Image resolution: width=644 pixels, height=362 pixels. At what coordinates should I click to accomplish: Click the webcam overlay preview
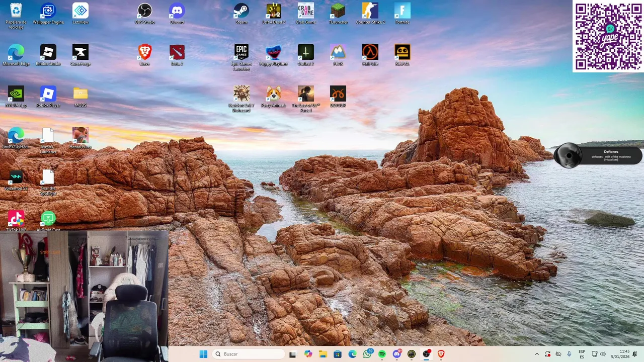(x=84, y=297)
